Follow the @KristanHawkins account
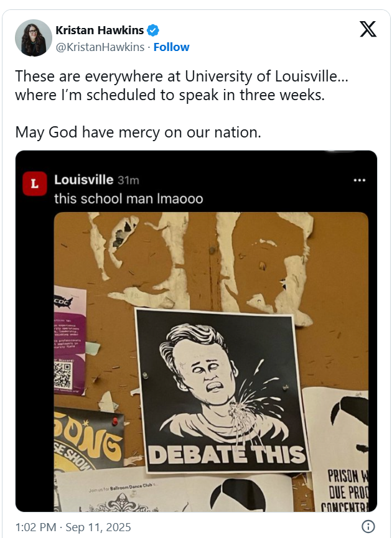This screenshot has height=538, width=392. (x=171, y=47)
